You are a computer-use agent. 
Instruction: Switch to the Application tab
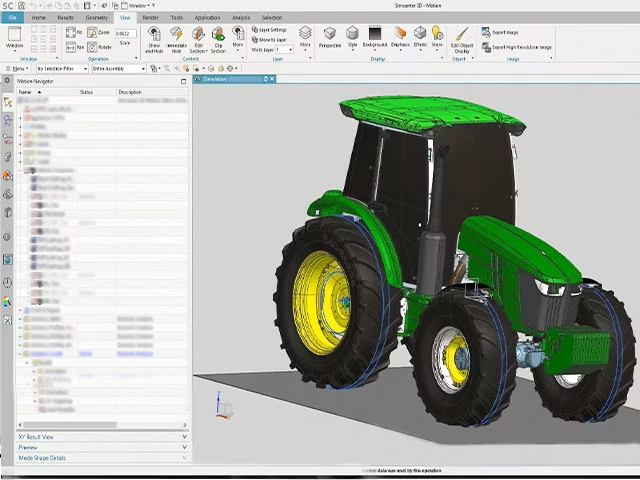pos(207,18)
